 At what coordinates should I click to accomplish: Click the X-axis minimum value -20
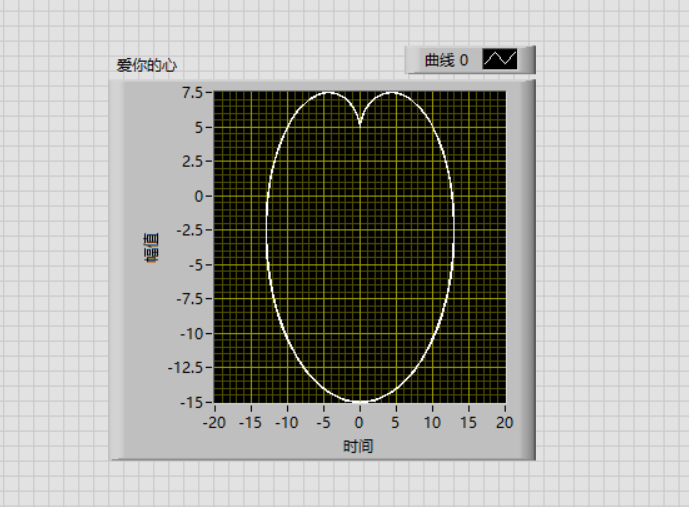tap(214, 423)
